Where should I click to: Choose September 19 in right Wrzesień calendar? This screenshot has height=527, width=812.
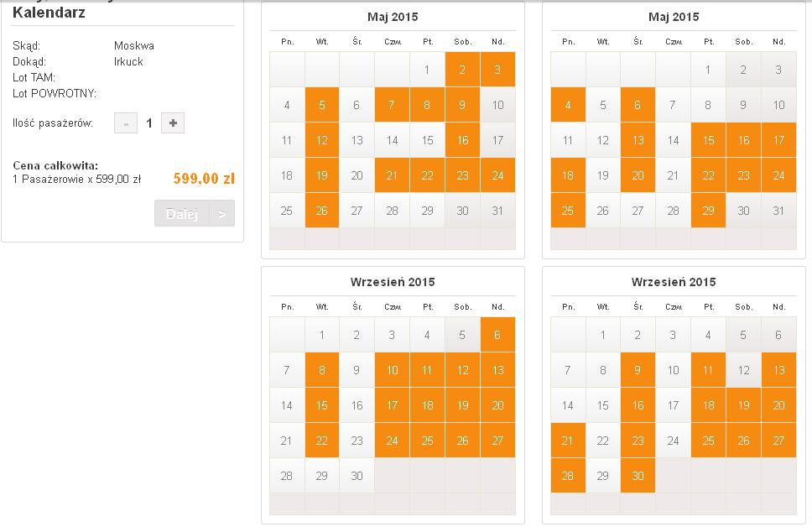point(744,405)
